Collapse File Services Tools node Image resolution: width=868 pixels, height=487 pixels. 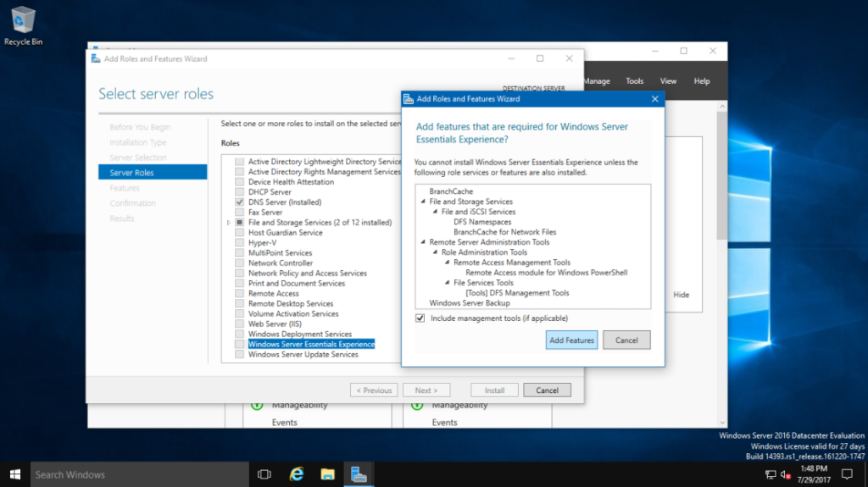coord(448,282)
